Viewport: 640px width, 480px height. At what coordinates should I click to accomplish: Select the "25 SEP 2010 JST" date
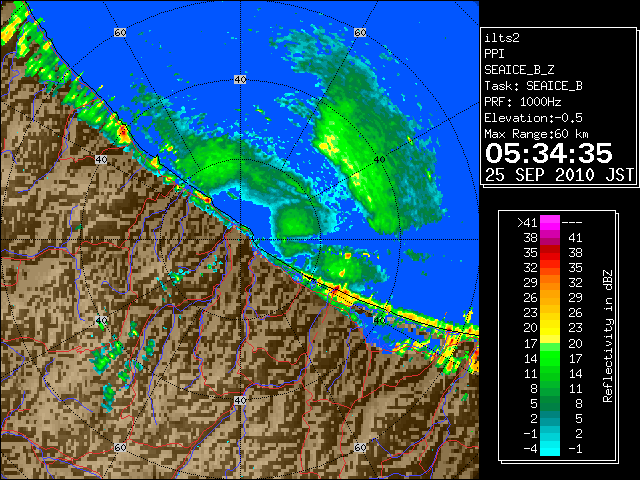click(559, 175)
